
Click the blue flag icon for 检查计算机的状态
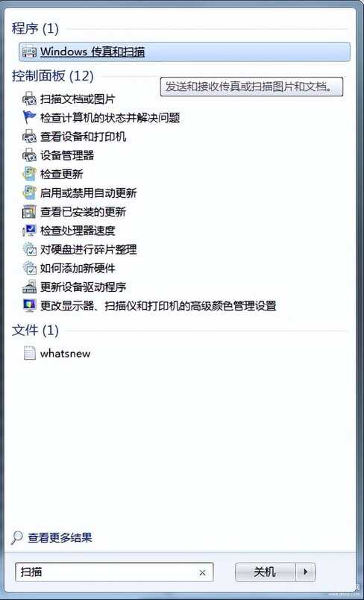[29, 117]
